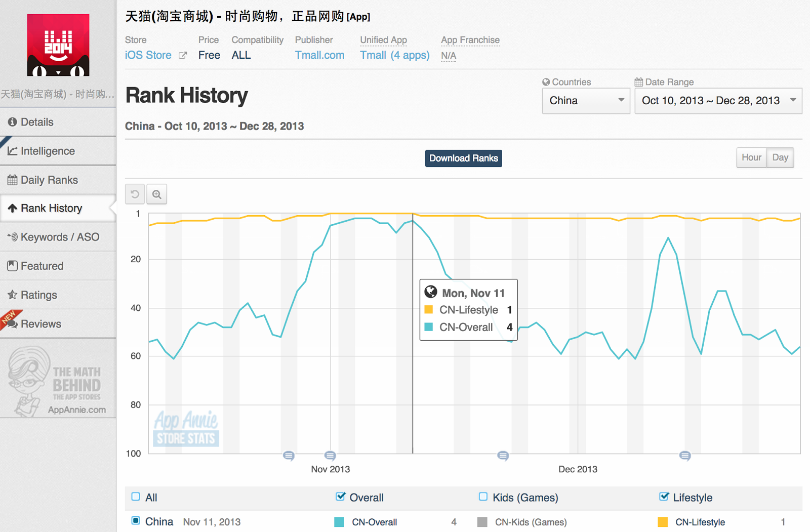Open the Tmall.com publisher link

click(319, 55)
